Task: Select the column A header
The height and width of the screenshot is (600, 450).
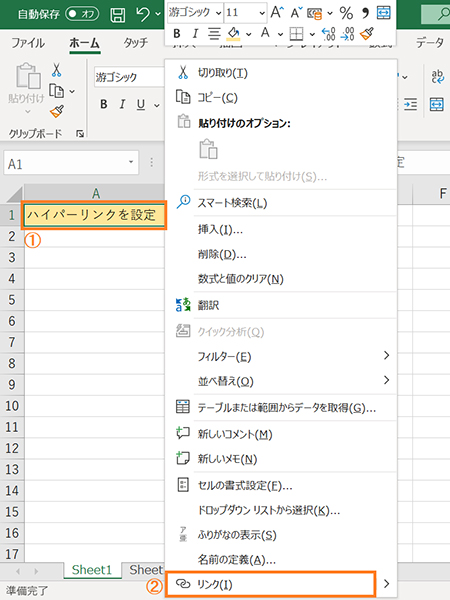Action: (x=95, y=193)
